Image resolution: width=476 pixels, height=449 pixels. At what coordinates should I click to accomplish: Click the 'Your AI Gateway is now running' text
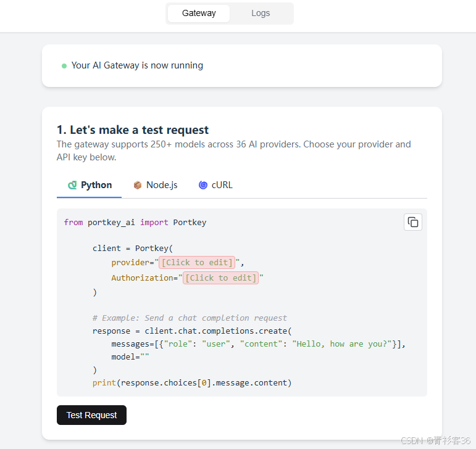137,65
